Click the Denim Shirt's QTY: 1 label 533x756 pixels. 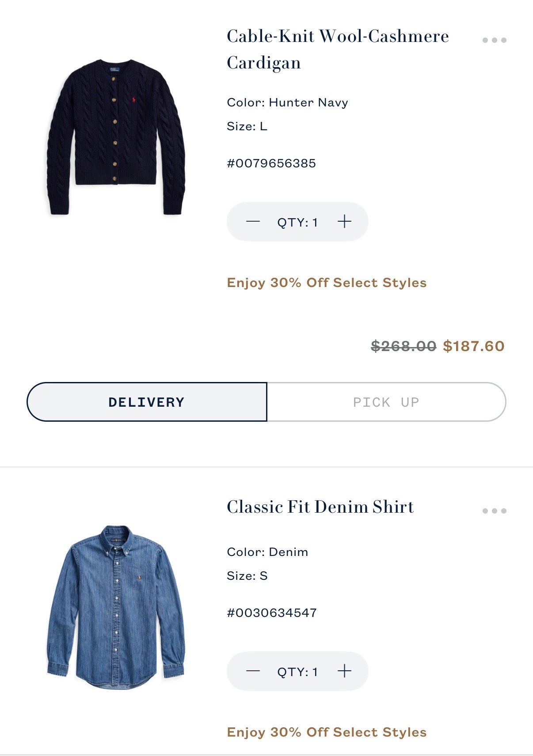click(x=297, y=672)
